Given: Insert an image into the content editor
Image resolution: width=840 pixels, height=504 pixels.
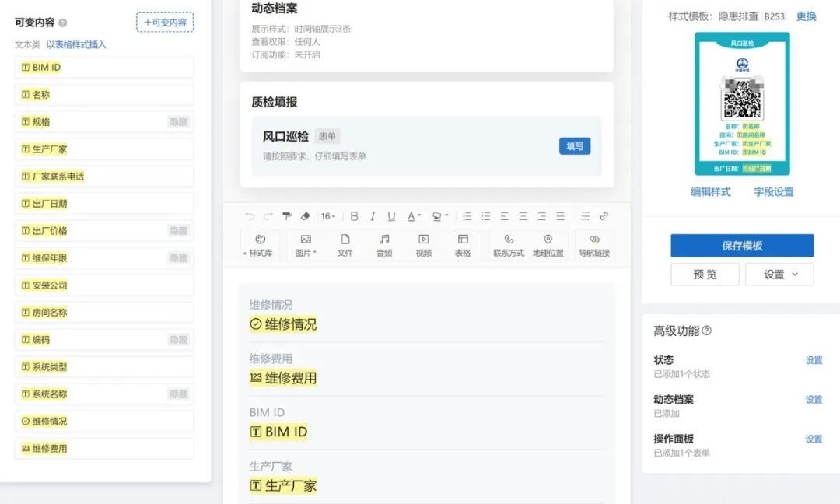Looking at the screenshot, I should [306, 242].
